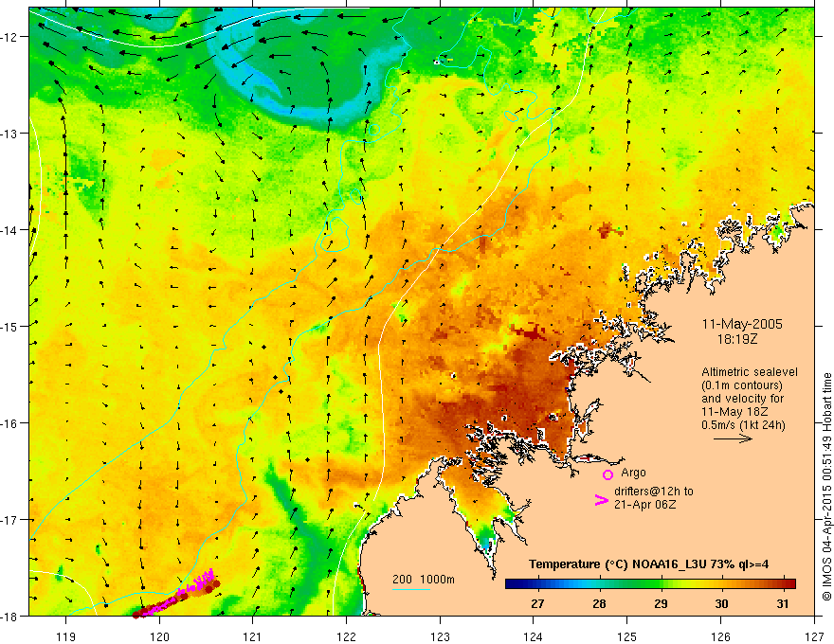This screenshot has height=644, width=834.
Task: Click the '119' longitude axis label
Action: pyautogui.click(x=66, y=636)
